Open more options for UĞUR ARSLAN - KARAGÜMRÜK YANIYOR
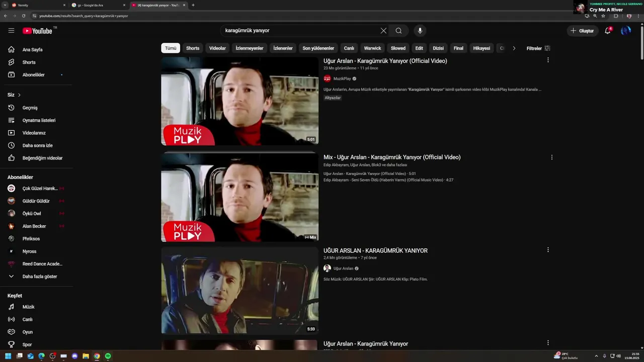Image resolution: width=644 pixels, height=362 pixels. (x=548, y=250)
